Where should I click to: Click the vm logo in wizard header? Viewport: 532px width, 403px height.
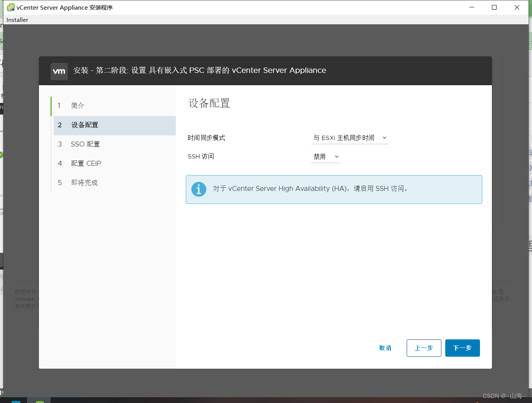pyautogui.click(x=59, y=71)
